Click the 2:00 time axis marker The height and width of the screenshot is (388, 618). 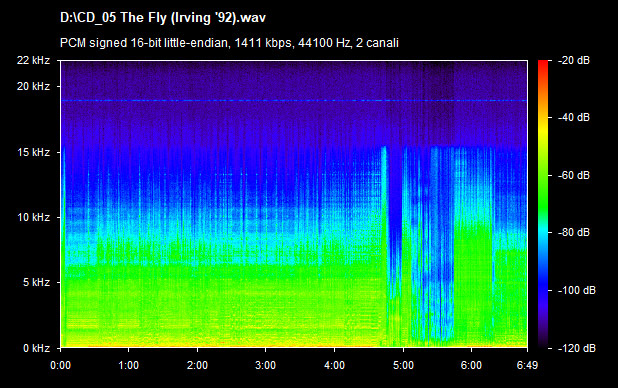point(197,366)
